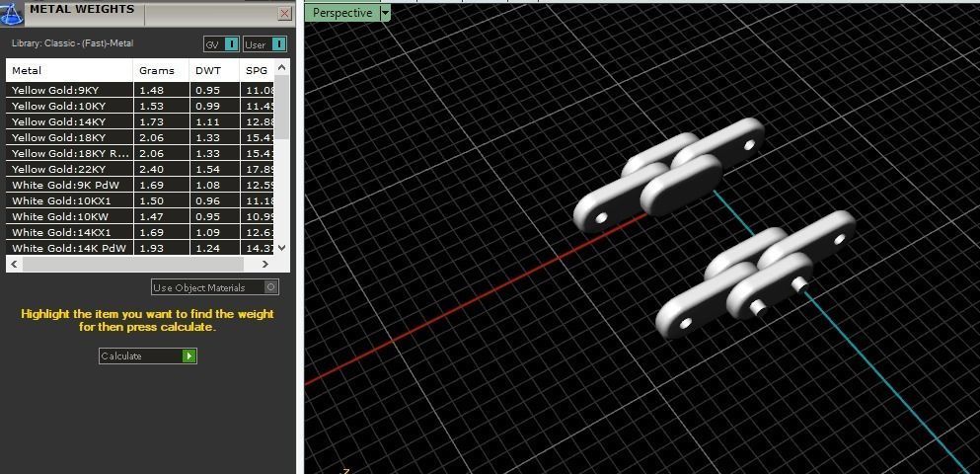Select the Yellow Gold:9KY row
This screenshot has width=980, height=474.
[140, 90]
